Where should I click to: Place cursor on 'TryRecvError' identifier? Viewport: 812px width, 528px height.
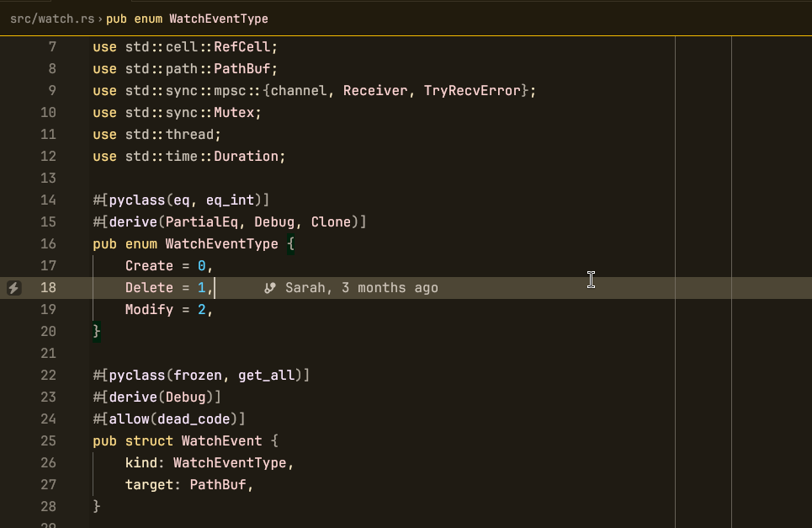[472, 91]
